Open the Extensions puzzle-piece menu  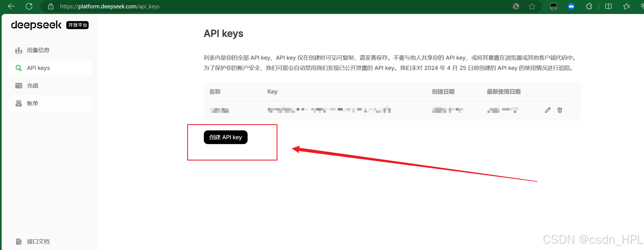click(589, 6)
